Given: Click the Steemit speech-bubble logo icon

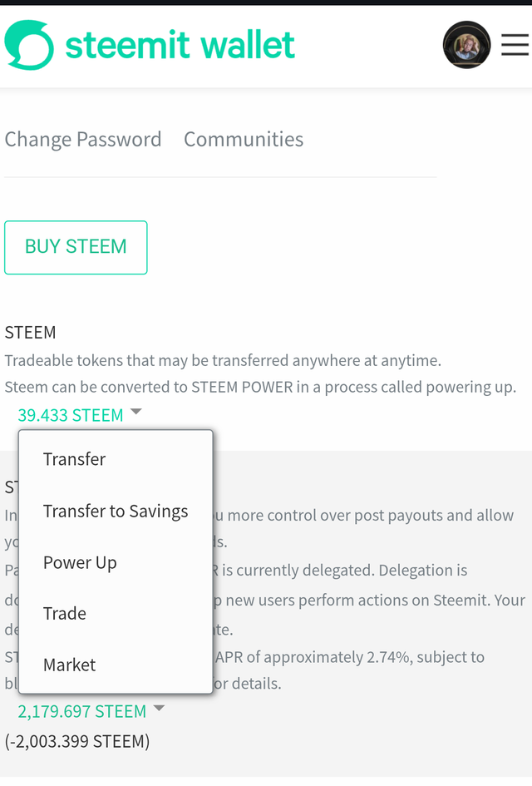Looking at the screenshot, I should click(x=29, y=45).
